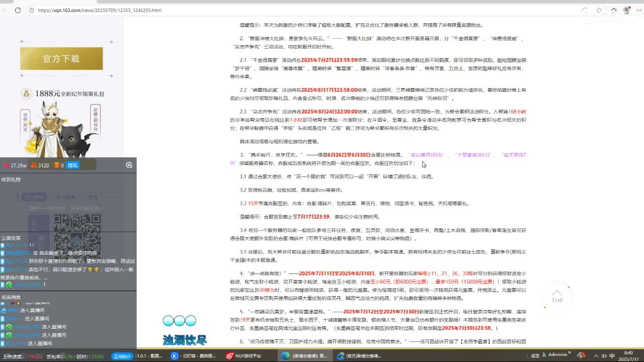Click the TOP back-to-top arrow
Viewport: 644px width, 362px height.
[557, 297]
